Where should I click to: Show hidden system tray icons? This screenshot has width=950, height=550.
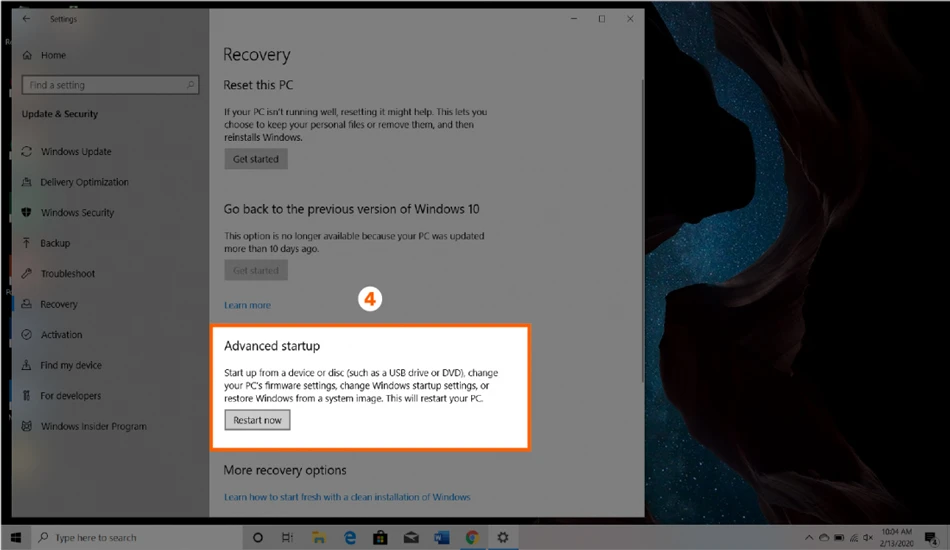(x=809, y=537)
